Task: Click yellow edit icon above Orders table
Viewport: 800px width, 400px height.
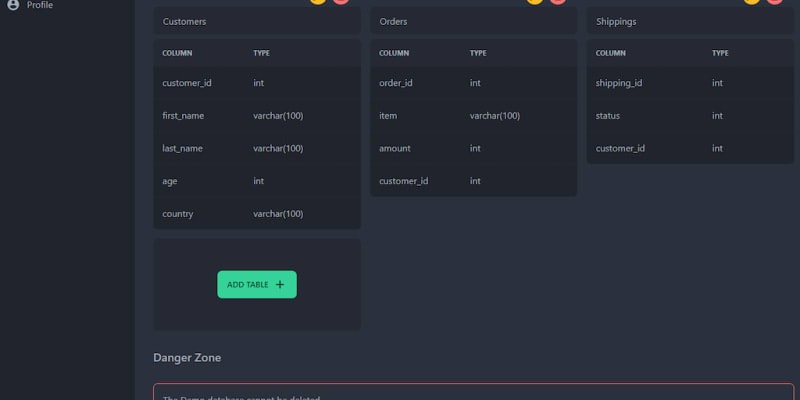Action: (x=535, y=1)
